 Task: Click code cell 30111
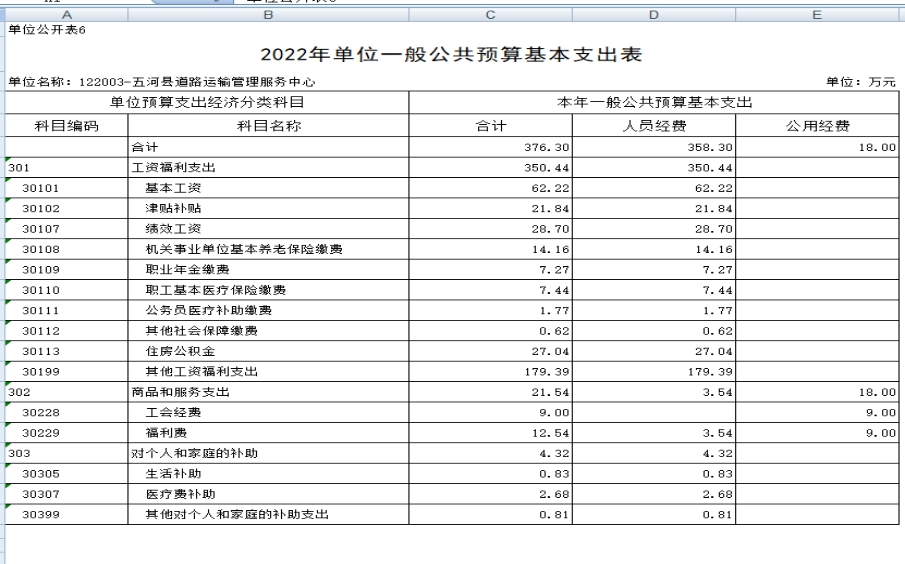66,311
